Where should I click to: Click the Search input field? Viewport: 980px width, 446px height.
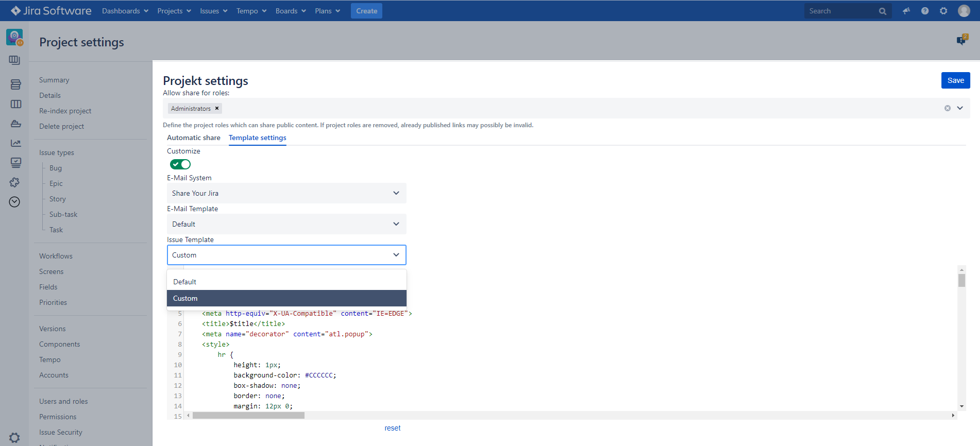pyautogui.click(x=841, y=11)
